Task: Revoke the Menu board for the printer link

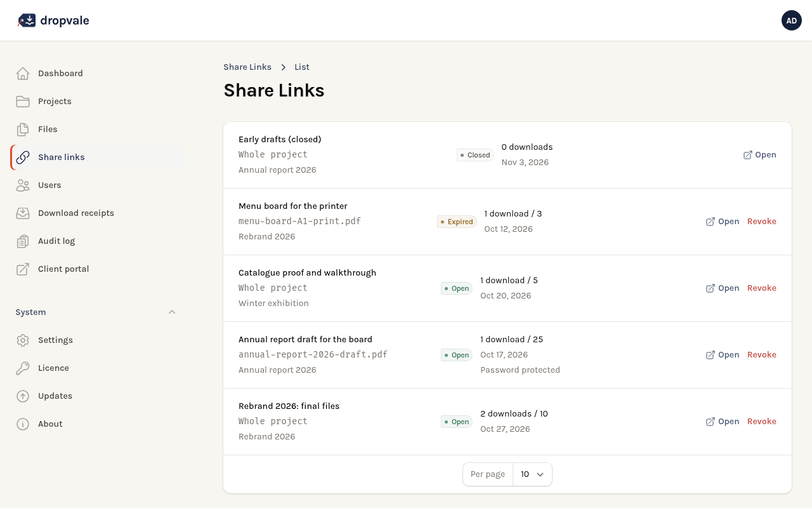Action: coord(762,222)
